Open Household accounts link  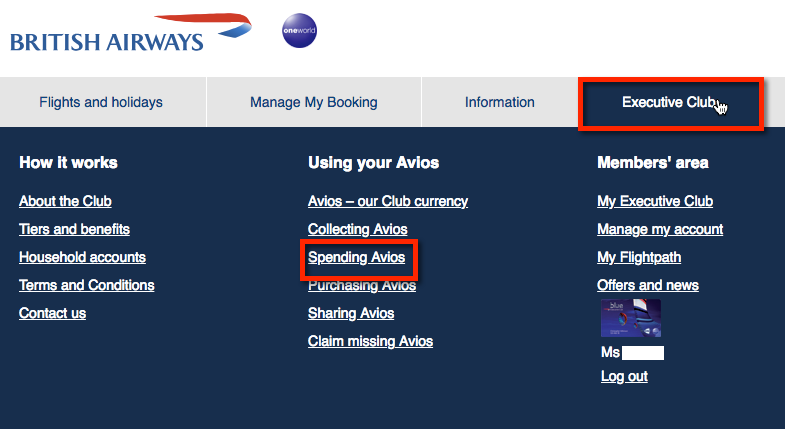[x=82, y=257]
